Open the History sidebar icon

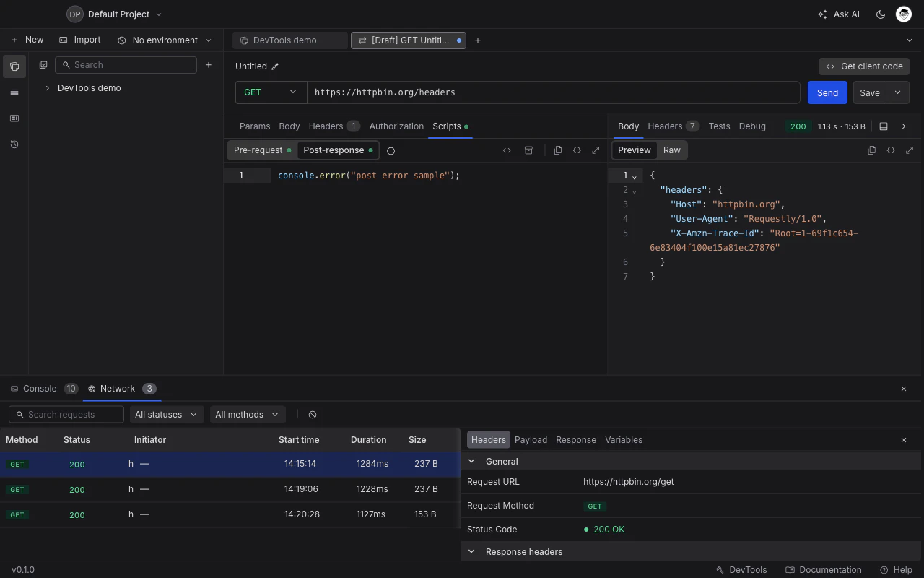[14, 144]
